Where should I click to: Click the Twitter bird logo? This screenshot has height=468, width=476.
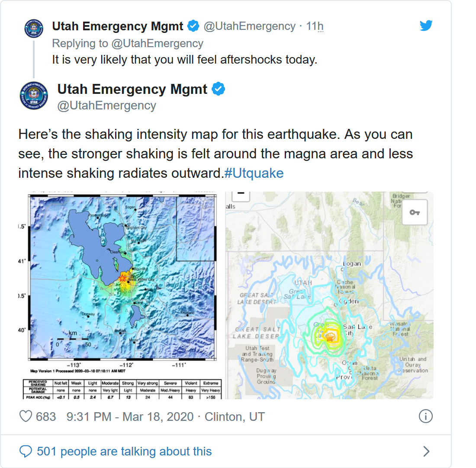pyautogui.click(x=426, y=26)
